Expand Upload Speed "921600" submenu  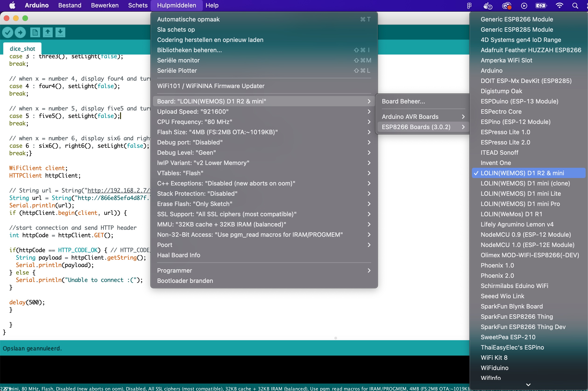click(264, 111)
